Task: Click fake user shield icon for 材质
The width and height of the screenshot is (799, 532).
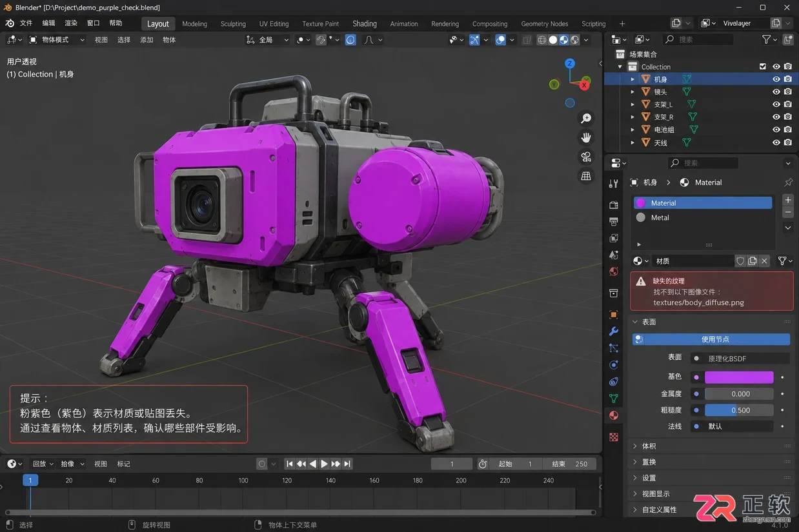Action: point(740,261)
